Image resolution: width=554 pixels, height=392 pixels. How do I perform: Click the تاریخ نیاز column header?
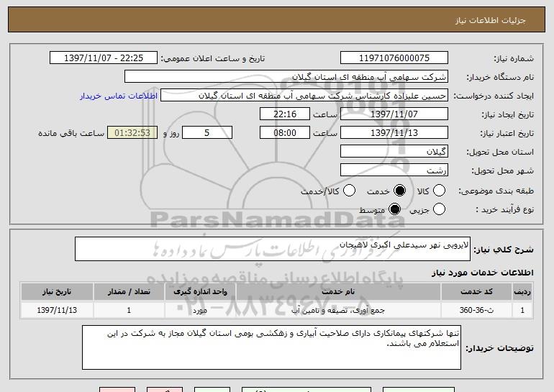pyautogui.click(x=57, y=292)
